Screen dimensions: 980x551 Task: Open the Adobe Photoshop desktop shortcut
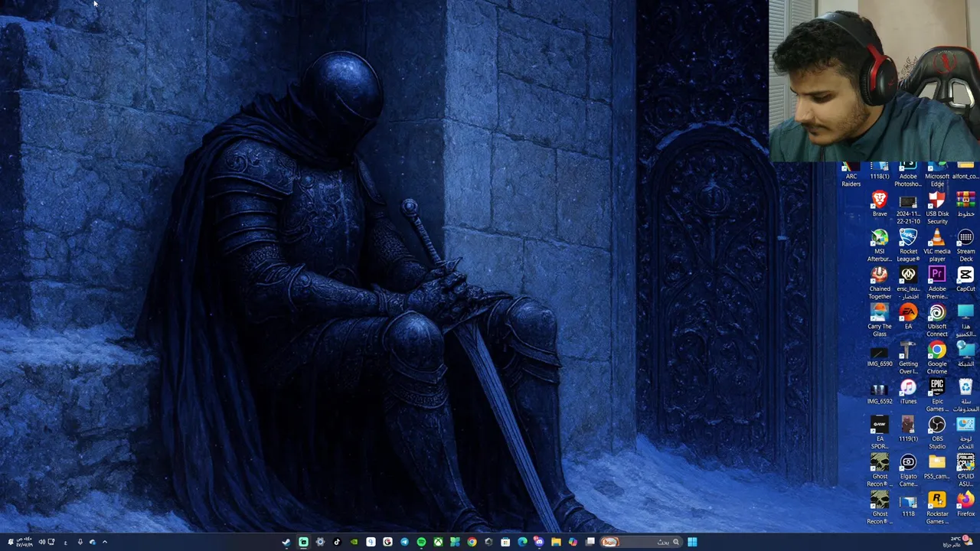pos(908,175)
